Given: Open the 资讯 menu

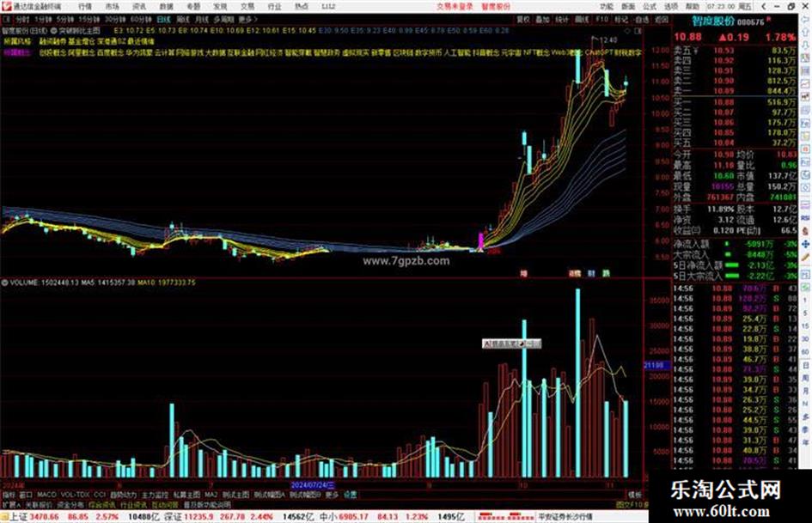Looking at the screenshot, I should tap(139, 7).
